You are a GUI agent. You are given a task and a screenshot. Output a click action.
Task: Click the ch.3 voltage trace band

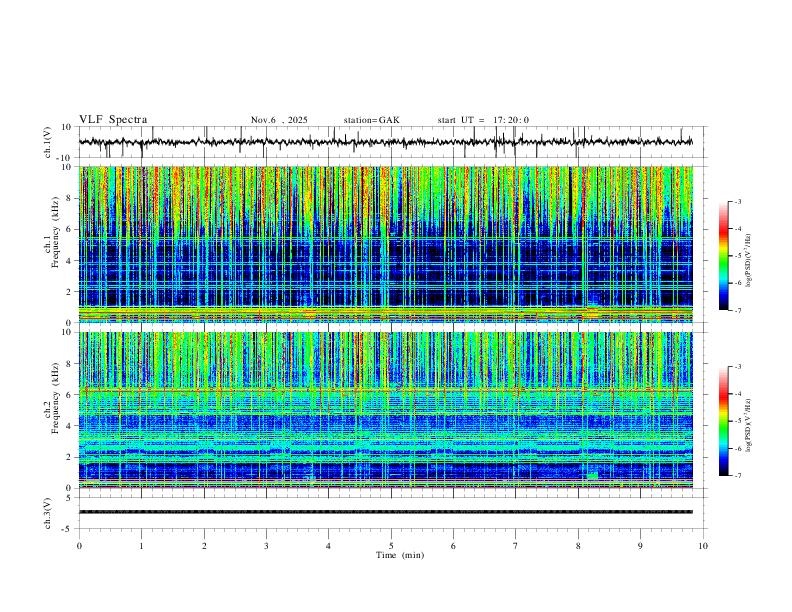(385, 512)
